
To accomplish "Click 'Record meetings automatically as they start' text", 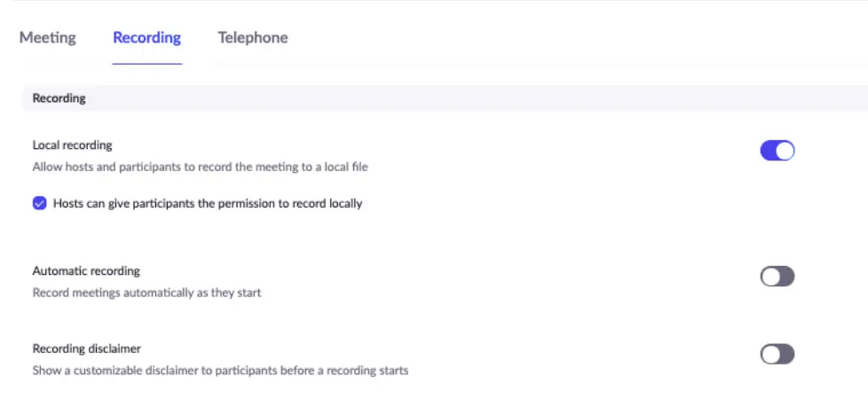I will pyautogui.click(x=146, y=292).
